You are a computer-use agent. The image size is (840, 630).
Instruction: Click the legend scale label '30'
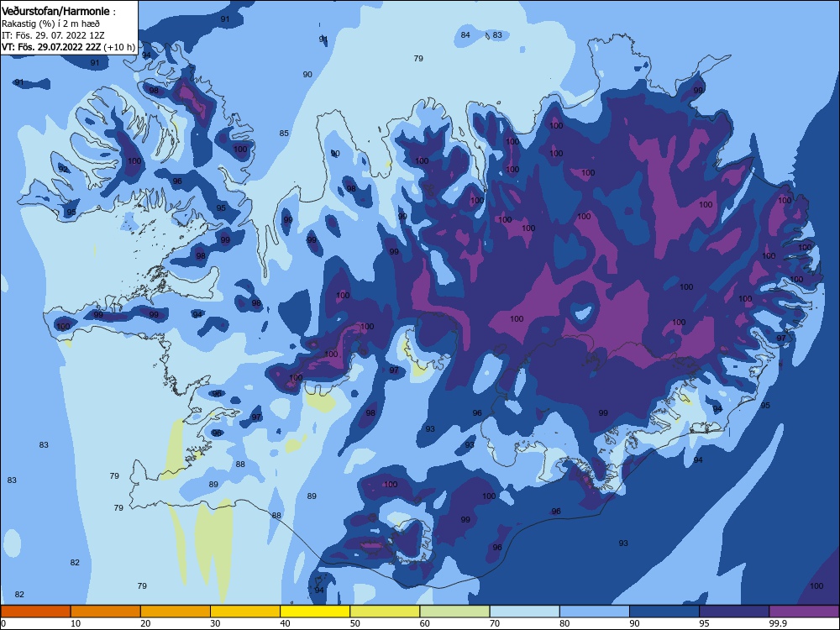(215, 623)
